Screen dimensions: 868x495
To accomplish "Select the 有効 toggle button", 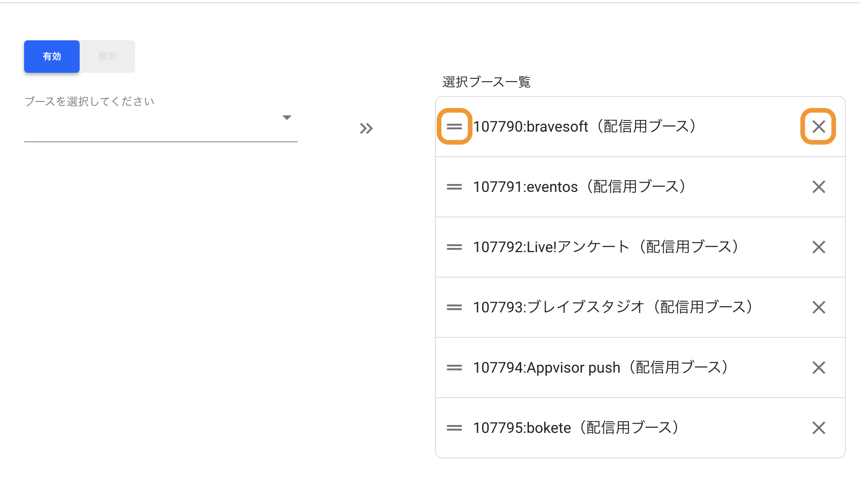I will (52, 57).
